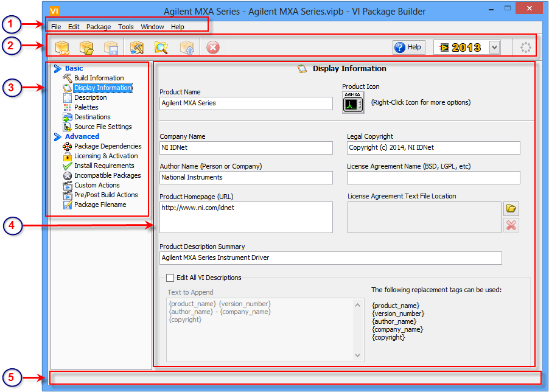549x392 pixels.
Task: Click the Product Name input field
Action: coord(246,103)
